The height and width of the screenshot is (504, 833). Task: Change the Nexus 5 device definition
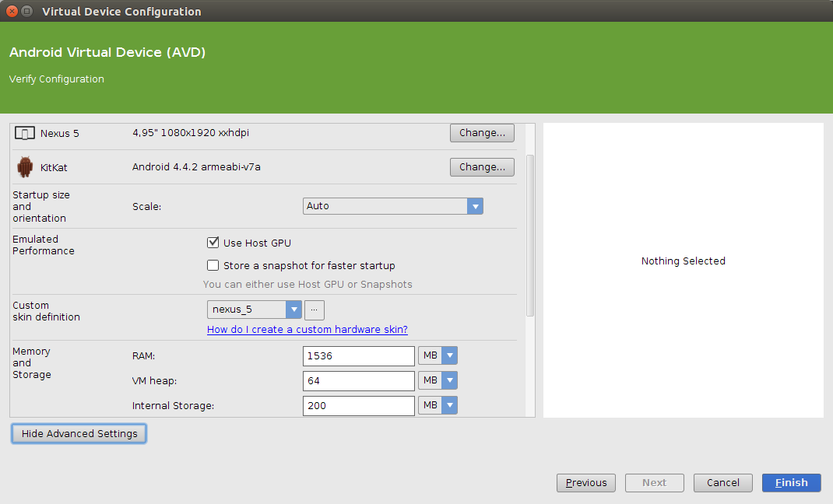pos(482,133)
